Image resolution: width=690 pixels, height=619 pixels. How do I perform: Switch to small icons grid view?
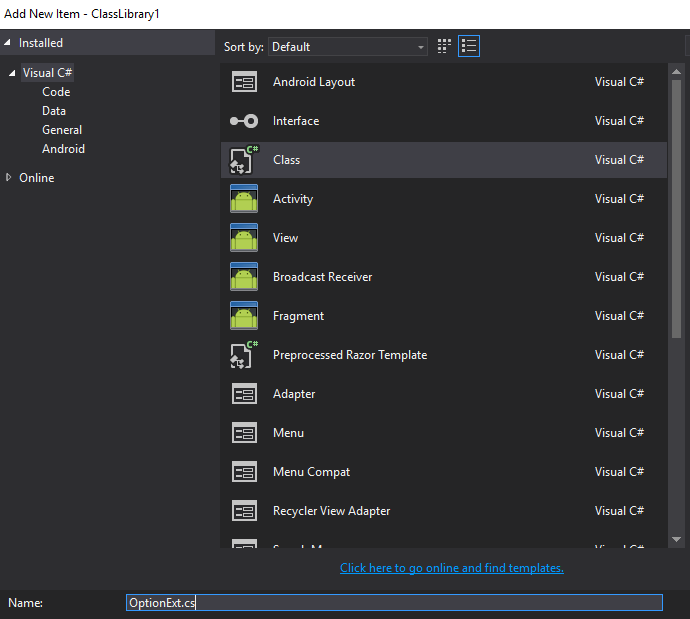click(445, 46)
